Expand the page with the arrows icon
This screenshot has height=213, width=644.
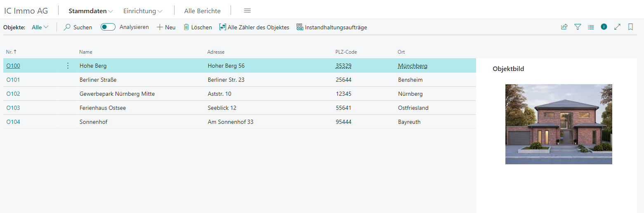tap(617, 27)
